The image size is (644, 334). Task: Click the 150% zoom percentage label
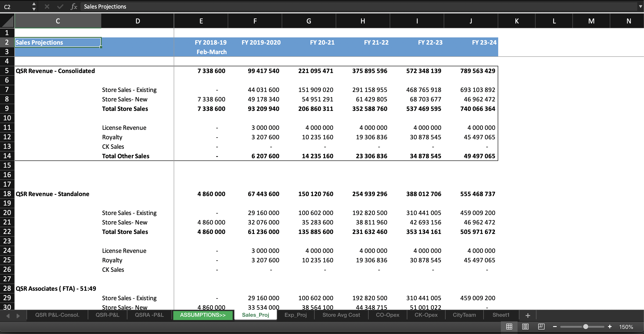click(x=626, y=327)
